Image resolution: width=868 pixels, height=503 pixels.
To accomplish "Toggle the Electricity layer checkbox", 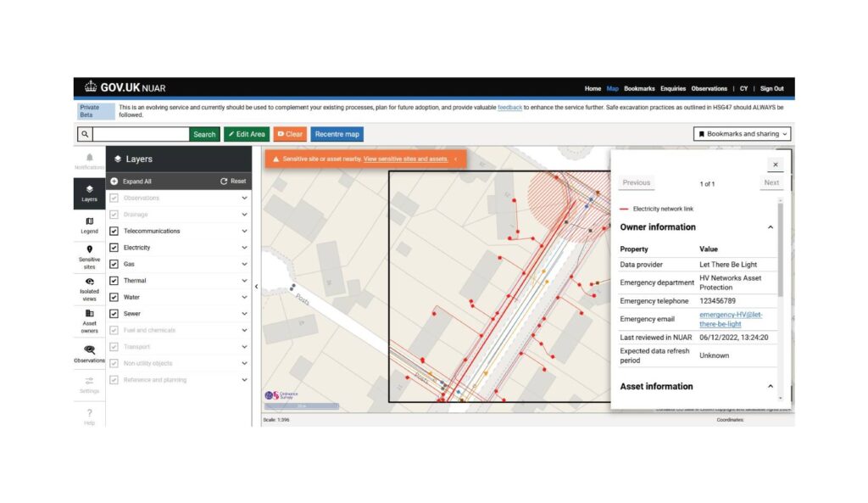I will tap(114, 248).
